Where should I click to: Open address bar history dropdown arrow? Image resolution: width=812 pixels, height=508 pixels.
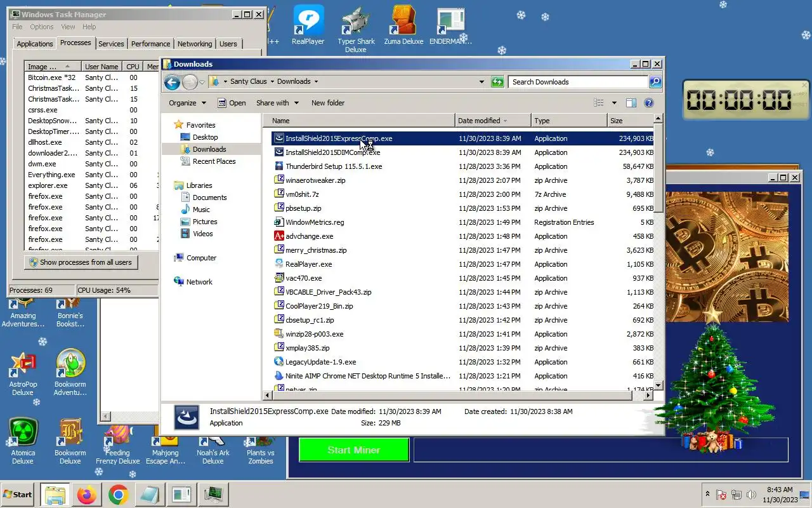tap(481, 82)
